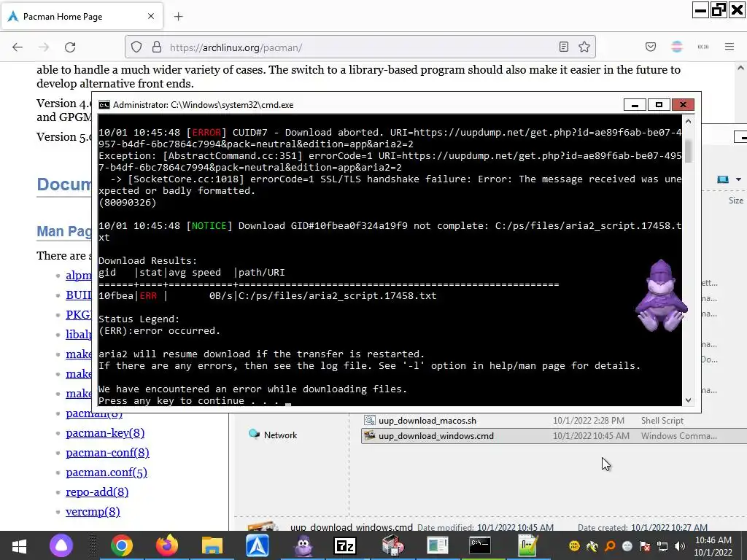The width and height of the screenshot is (747, 560).
Task: Click the browser forward arrow
Action: tap(44, 47)
